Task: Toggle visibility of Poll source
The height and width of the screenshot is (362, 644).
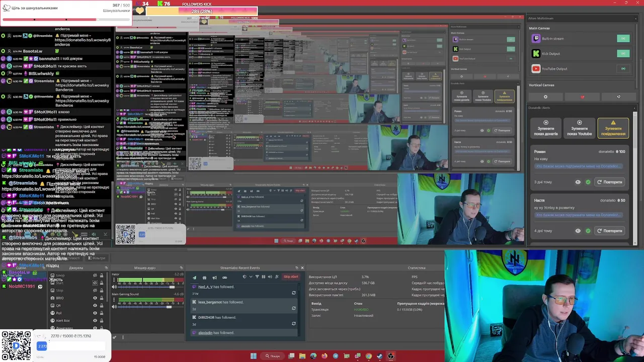Action: coord(95,313)
